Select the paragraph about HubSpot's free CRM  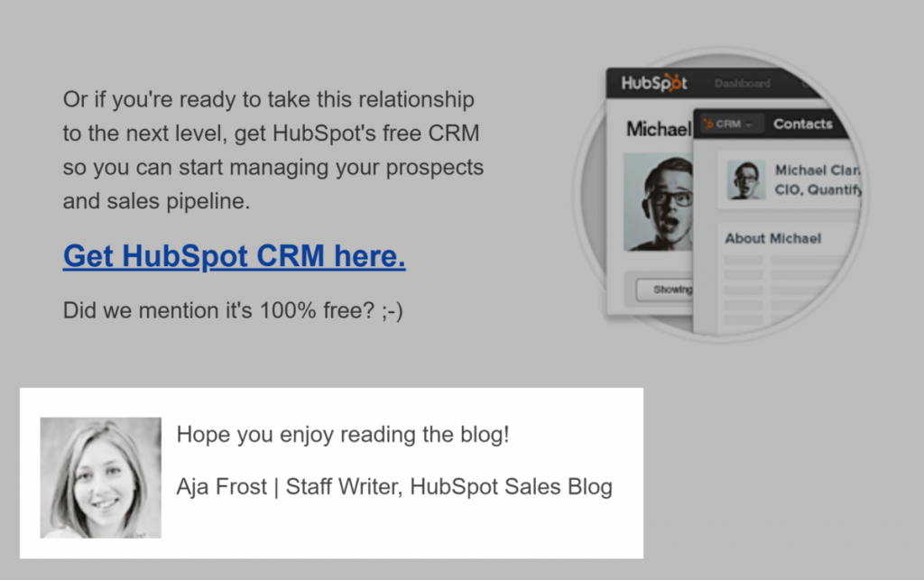pyautogui.click(x=273, y=150)
